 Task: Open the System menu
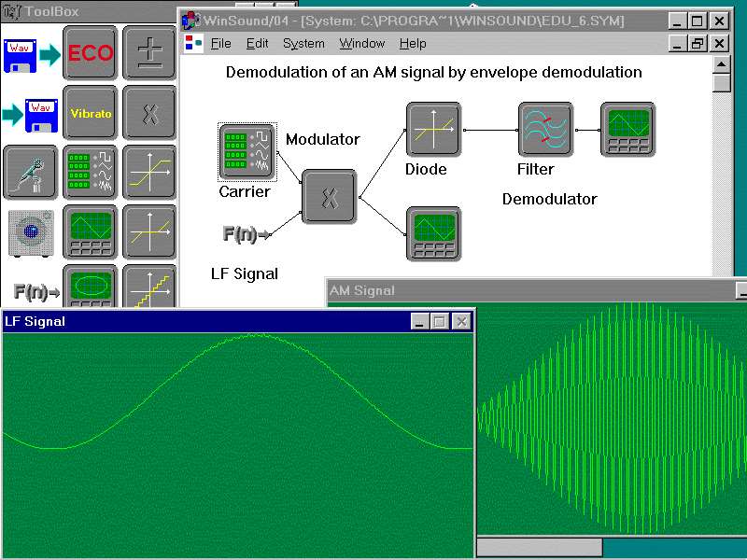pyautogui.click(x=303, y=43)
